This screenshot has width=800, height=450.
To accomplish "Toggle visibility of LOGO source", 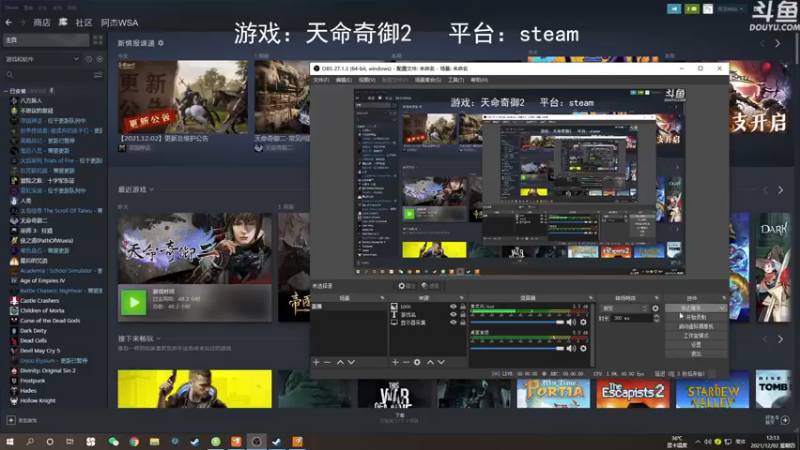I will 453,307.
